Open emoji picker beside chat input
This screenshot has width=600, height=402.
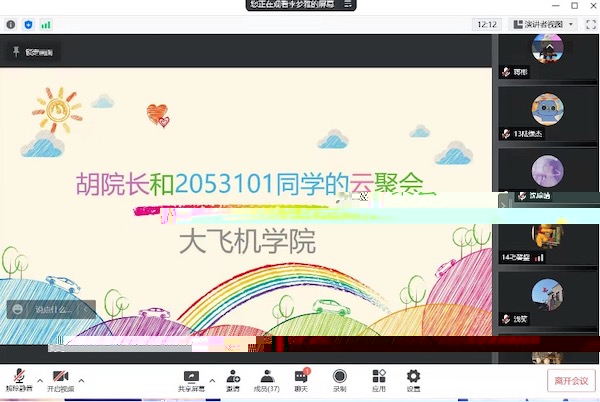pyautogui.click(x=18, y=309)
